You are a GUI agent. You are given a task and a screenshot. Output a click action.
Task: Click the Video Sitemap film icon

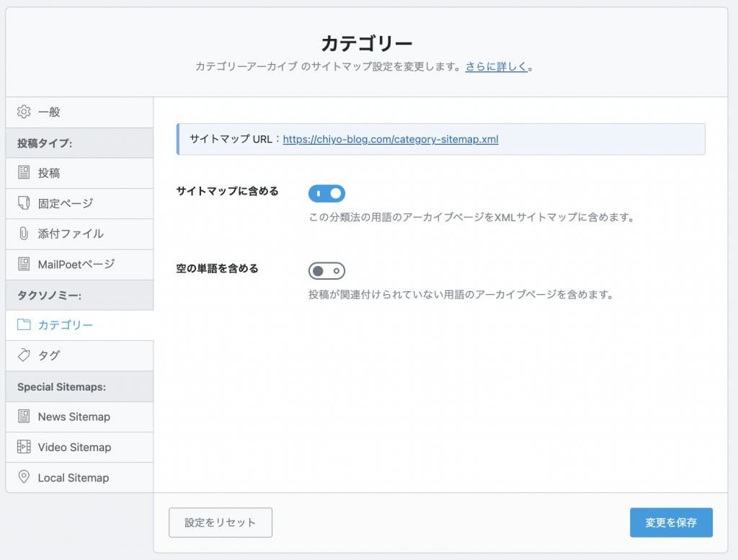tap(24, 447)
